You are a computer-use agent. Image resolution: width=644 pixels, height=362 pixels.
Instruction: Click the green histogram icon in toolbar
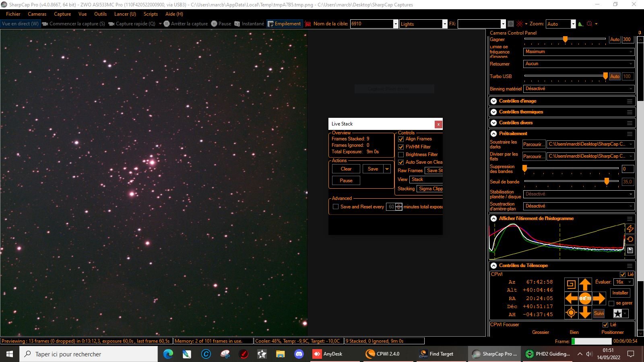(580, 24)
